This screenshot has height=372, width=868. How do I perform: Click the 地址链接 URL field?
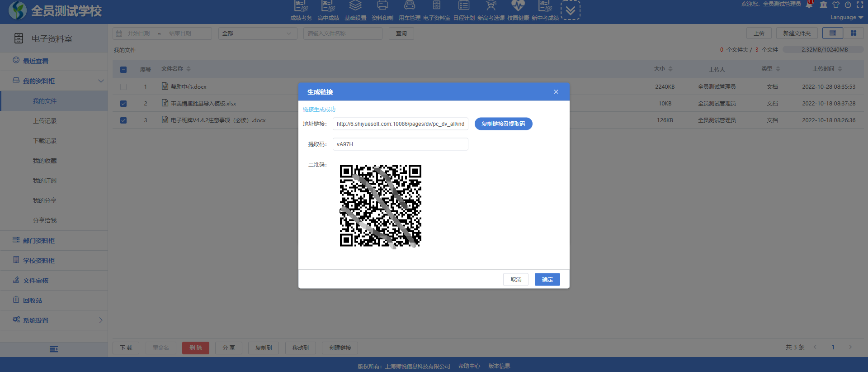pyautogui.click(x=401, y=124)
